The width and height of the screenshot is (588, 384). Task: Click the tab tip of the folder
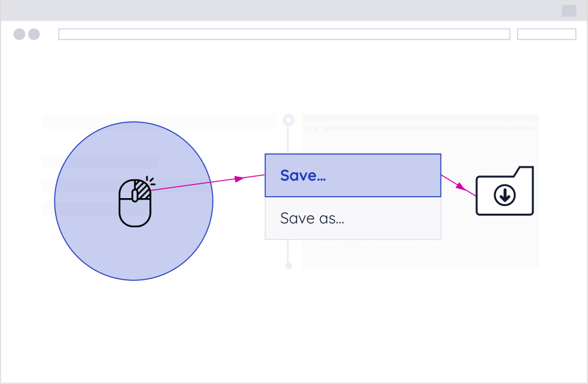[x=525, y=171]
